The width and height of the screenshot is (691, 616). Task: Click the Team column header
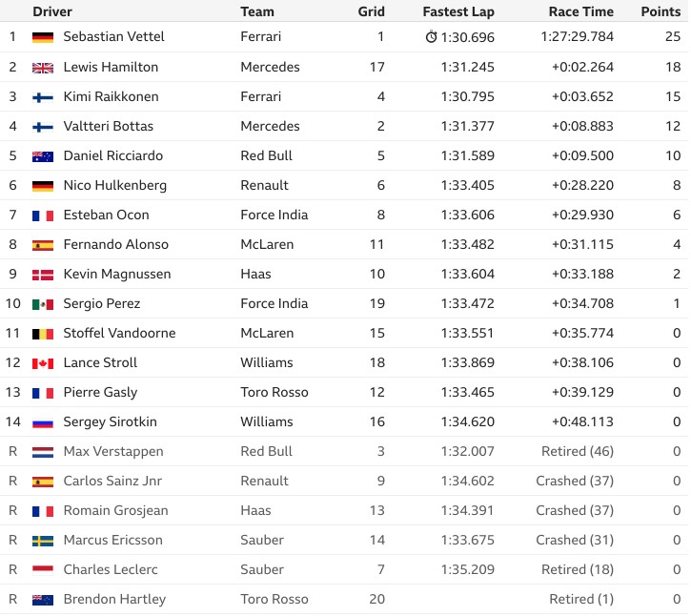click(x=257, y=11)
